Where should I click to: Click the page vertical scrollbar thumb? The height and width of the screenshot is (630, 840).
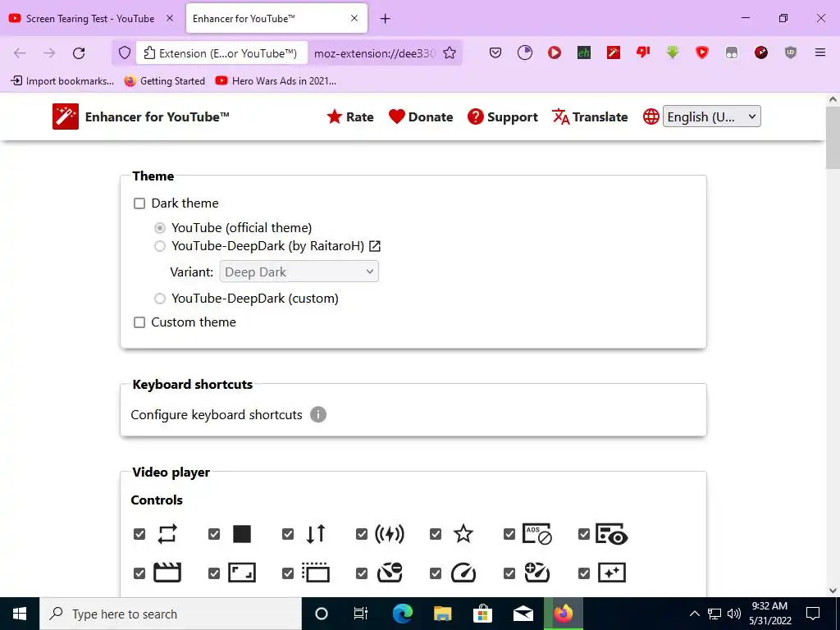pyautogui.click(x=833, y=137)
